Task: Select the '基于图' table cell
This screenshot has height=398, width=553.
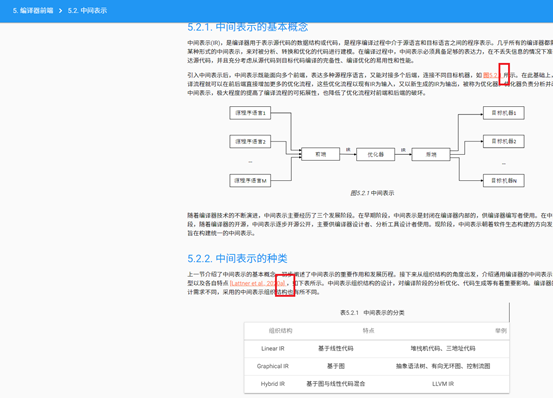Action: (x=335, y=366)
